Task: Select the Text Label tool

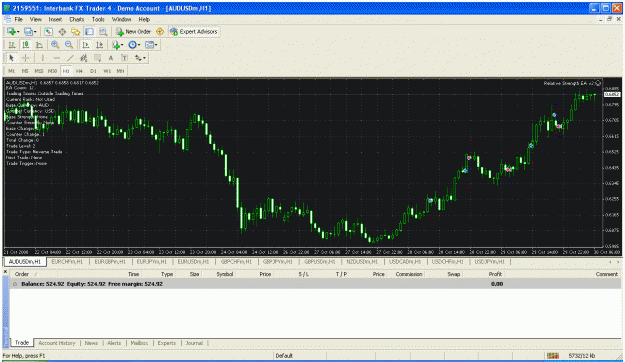Action: point(124,58)
